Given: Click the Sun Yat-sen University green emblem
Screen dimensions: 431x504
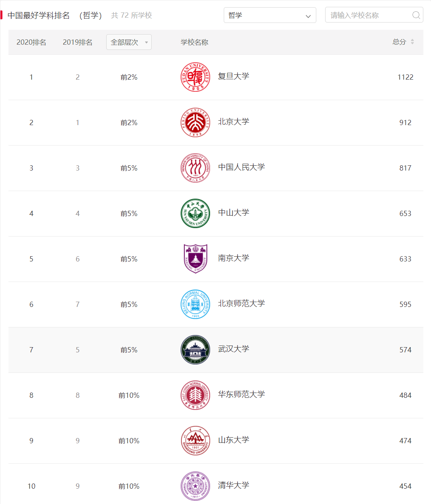Looking at the screenshot, I should (x=195, y=214).
